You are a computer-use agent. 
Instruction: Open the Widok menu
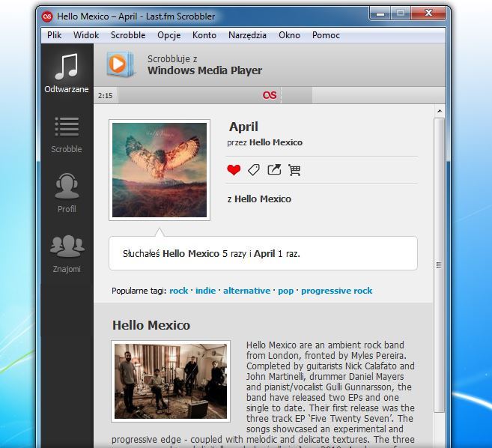(86, 35)
